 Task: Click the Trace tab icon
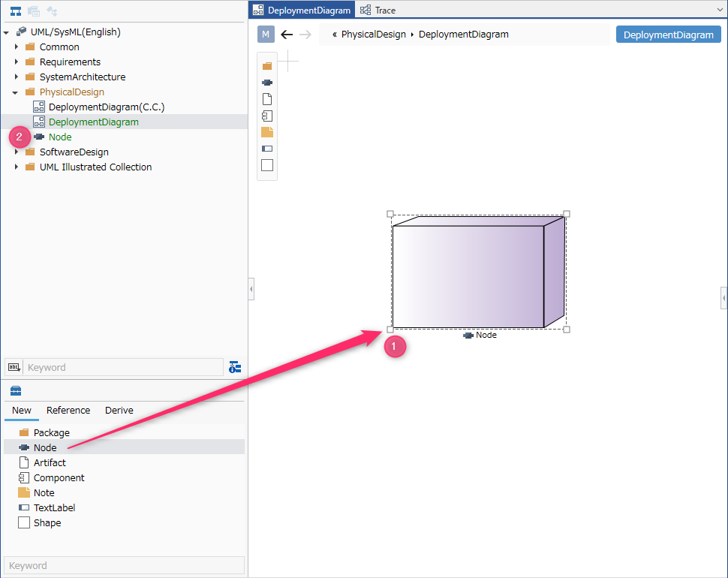[366, 10]
